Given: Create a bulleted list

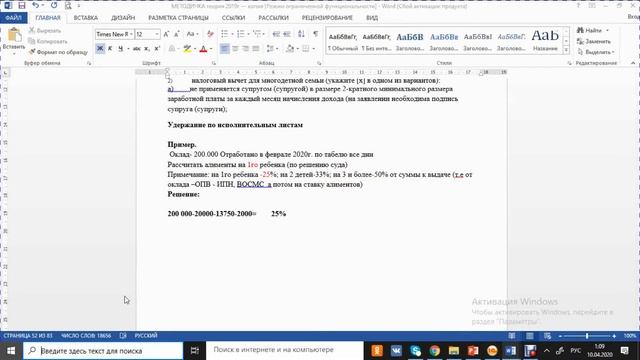Looking at the screenshot, I should [224, 34].
